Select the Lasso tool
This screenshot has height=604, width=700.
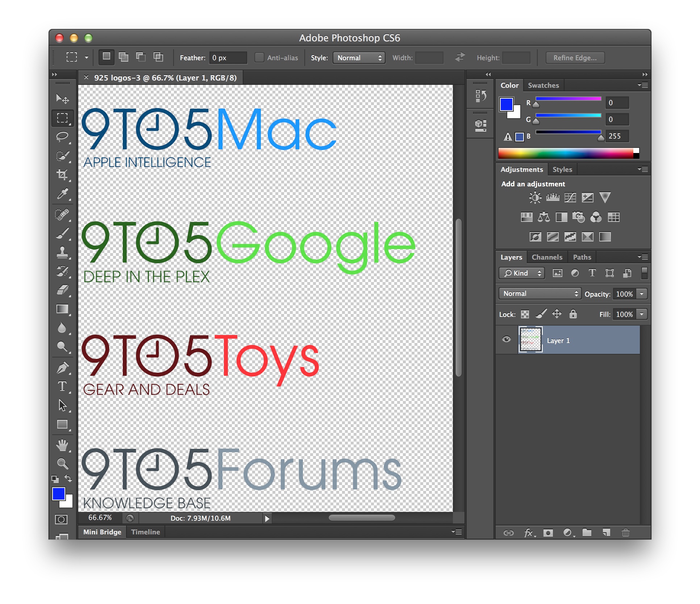(63, 137)
